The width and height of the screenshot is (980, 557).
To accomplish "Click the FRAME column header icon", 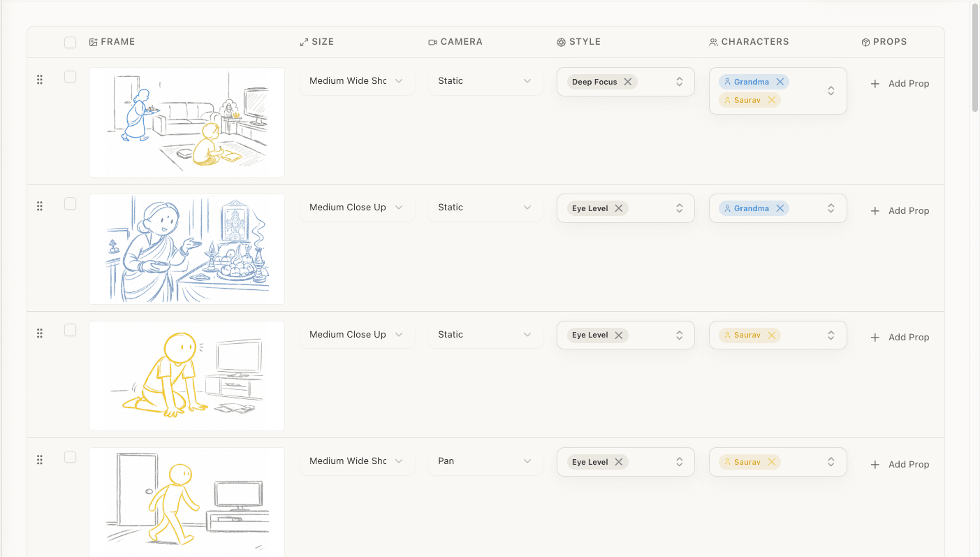I will click(93, 42).
